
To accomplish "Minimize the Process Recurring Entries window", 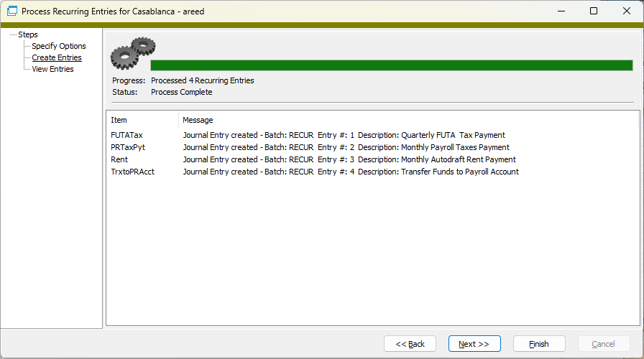I will point(560,11).
